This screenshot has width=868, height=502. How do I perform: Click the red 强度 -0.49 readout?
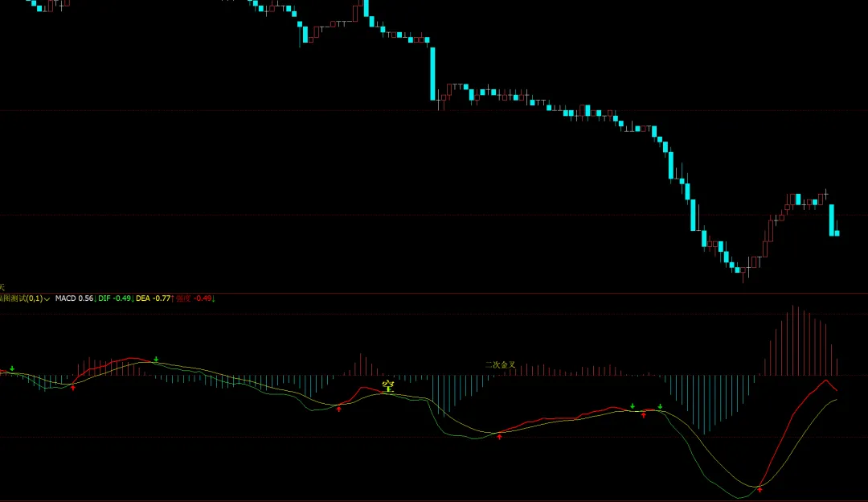[195, 298]
